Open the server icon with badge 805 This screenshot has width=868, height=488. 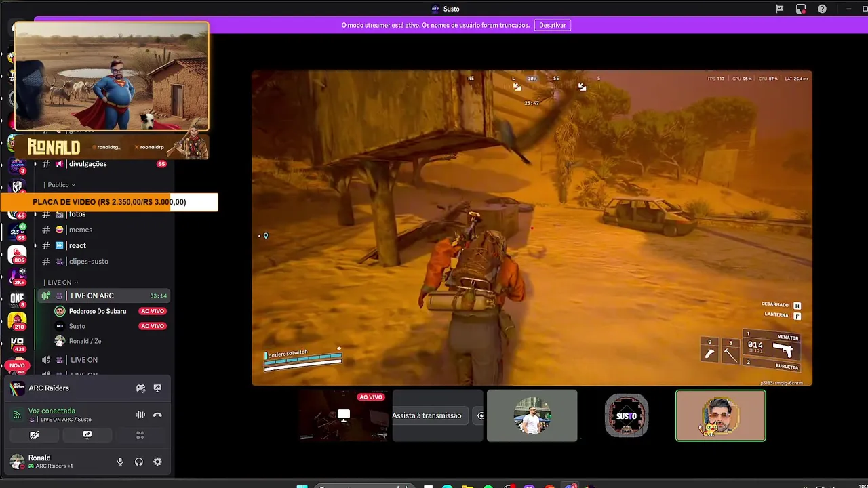[x=17, y=255]
